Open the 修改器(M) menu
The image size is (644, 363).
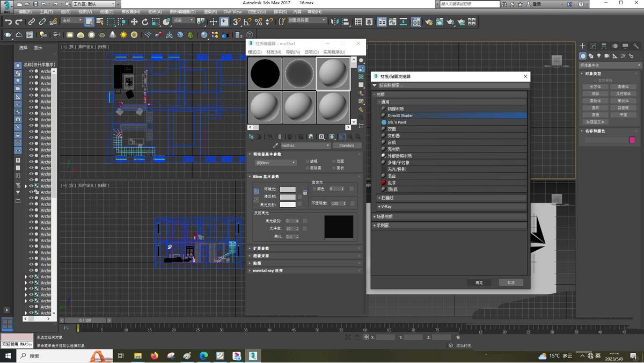pyautogui.click(x=130, y=11)
